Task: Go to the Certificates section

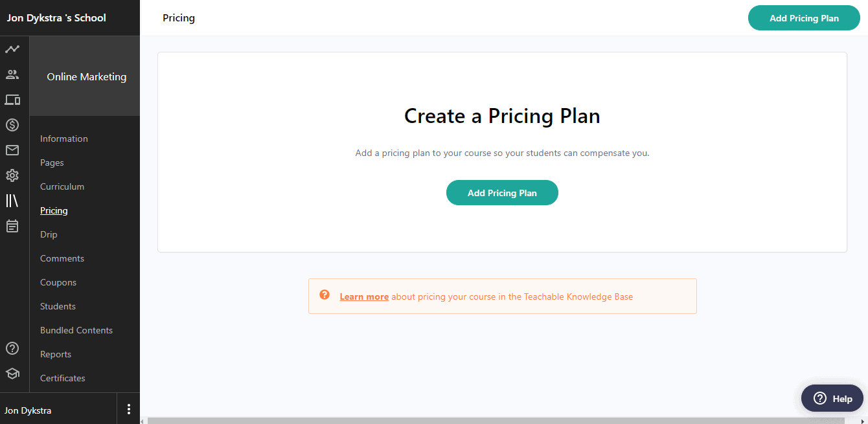Action: tap(63, 378)
